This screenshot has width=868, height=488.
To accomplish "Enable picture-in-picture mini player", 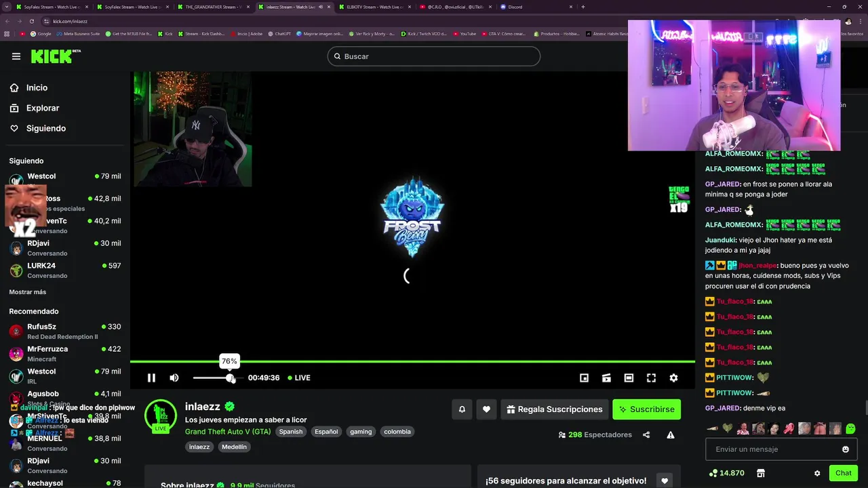I will [x=584, y=378].
